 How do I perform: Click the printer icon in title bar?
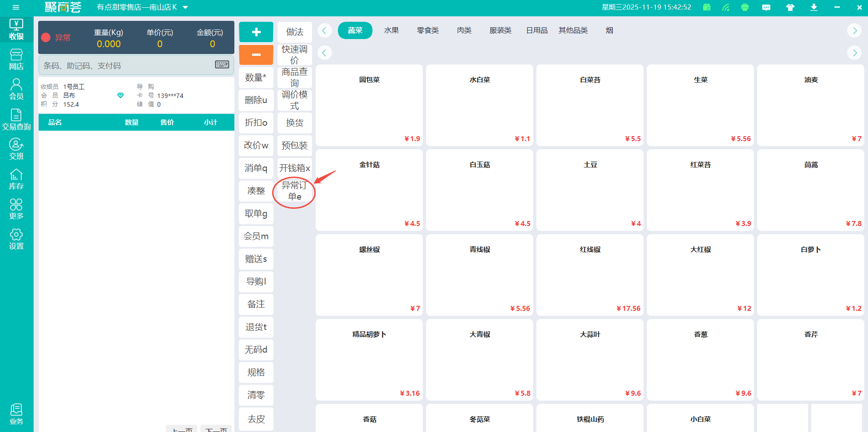745,7
